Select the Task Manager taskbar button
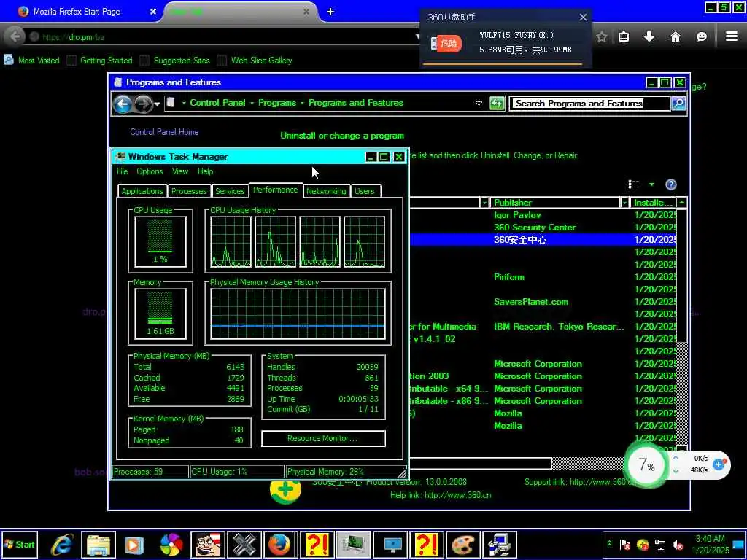The width and height of the screenshot is (747, 560). [x=353, y=544]
